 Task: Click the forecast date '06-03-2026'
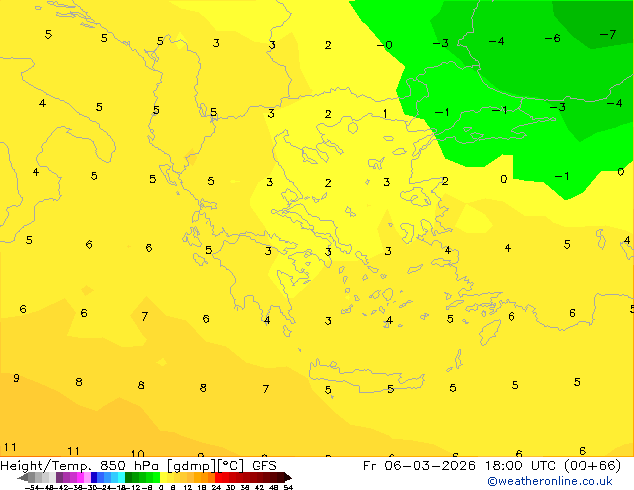430,466
